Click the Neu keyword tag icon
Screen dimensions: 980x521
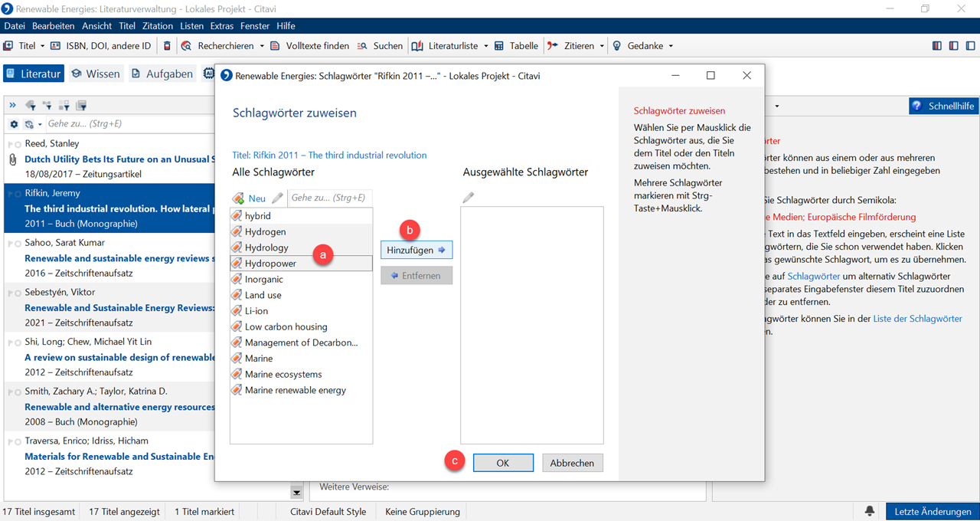(239, 198)
